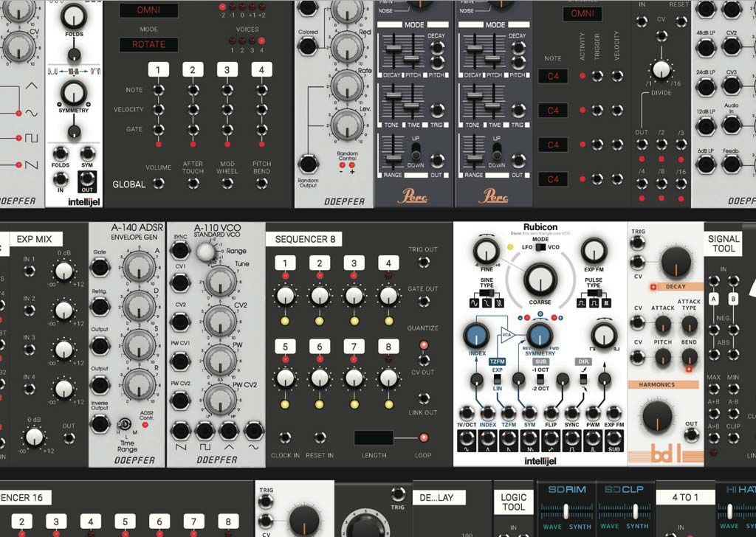Screen dimensions: 756x537
Task: Click the voice 2 VELOCITY output jack
Action: pyautogui.click(x=193, y=109)
